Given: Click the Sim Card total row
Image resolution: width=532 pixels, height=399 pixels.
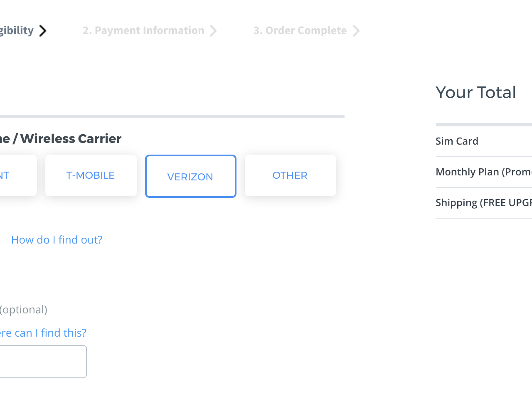Looking at the screenshot, I should click(x=457, y=141).
